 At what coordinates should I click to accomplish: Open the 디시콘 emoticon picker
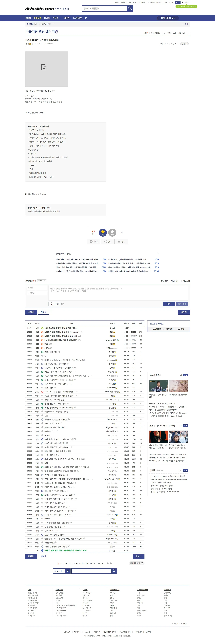click(x=54, y=304)
